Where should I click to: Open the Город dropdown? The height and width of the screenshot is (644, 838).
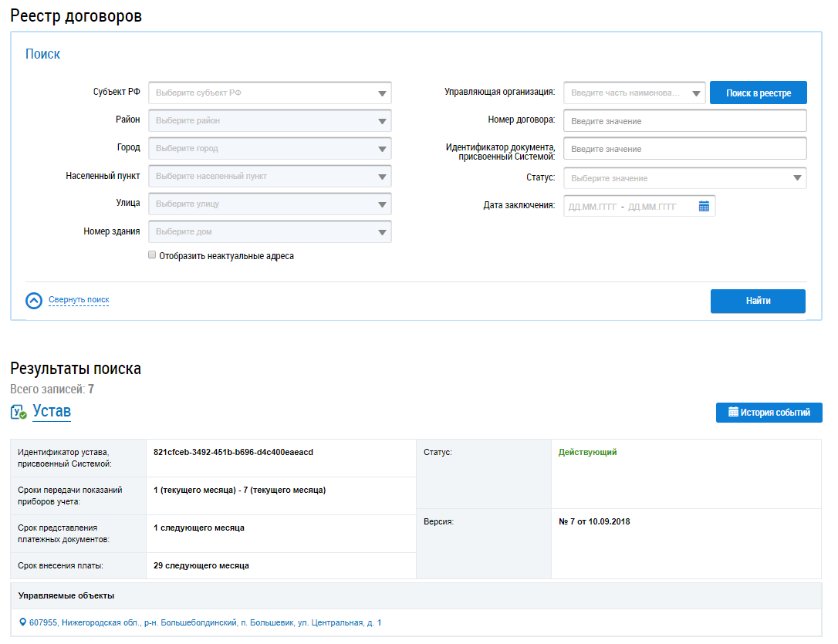tap(269, 149)
